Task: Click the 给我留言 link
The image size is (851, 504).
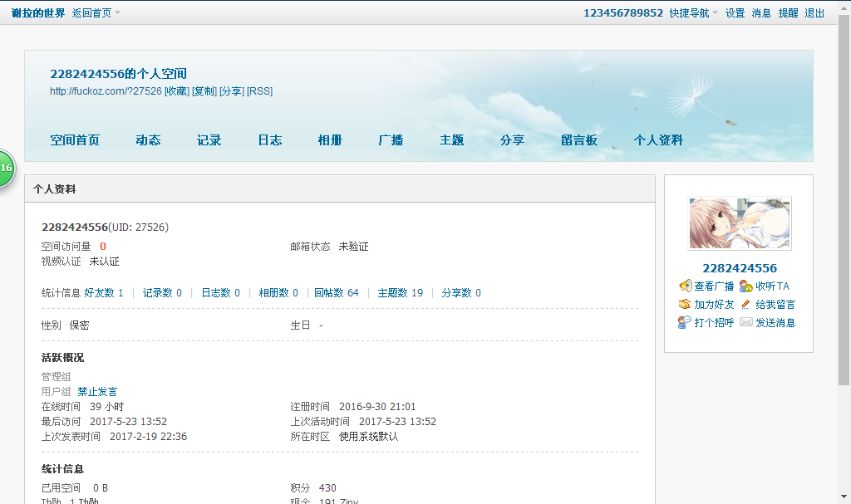Action: (x=775, y=305)
